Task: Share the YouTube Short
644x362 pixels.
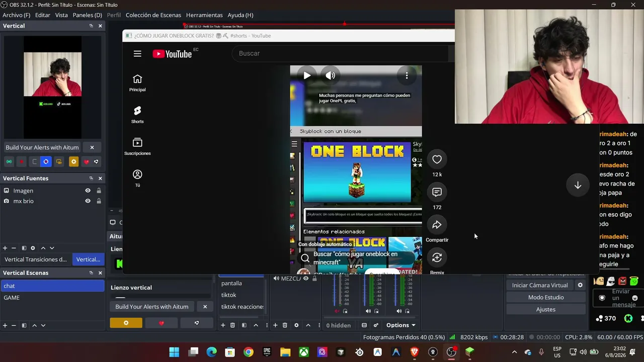Action: pos(437,225)
